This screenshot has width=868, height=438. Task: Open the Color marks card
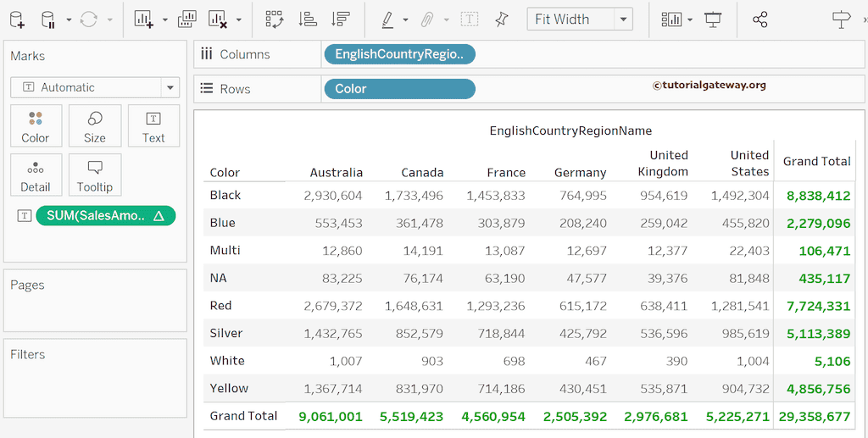[36, 126]
